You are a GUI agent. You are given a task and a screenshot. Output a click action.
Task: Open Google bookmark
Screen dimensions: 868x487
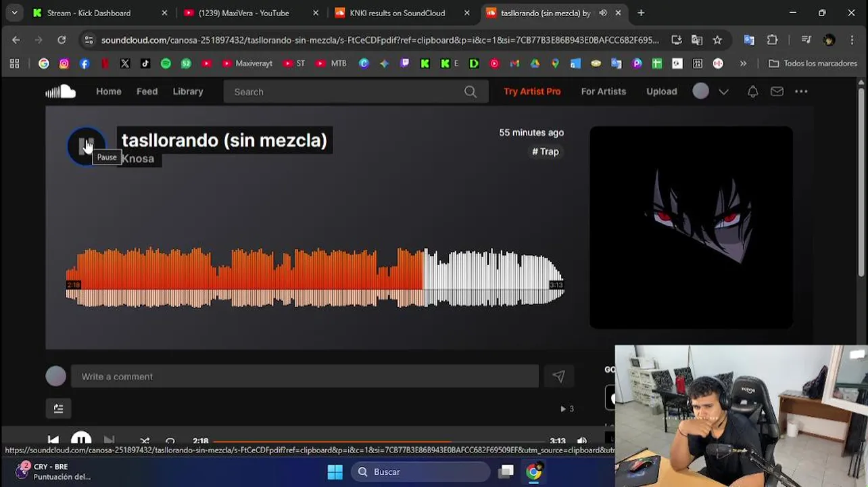(x=44, y=64)
